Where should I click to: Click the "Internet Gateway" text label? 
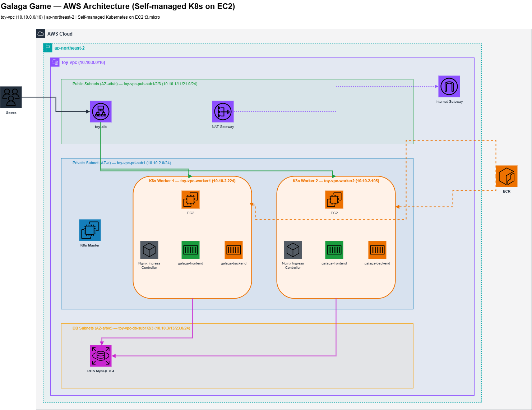coord(449,102)
